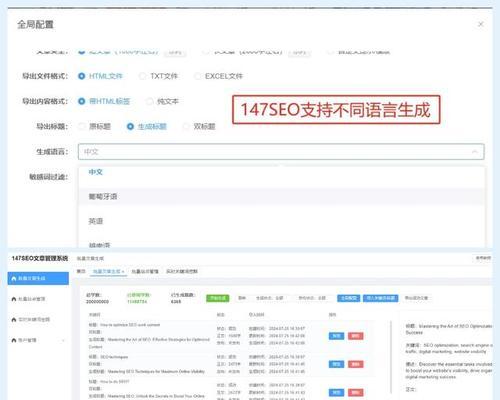Screen dimensions: 500x400
Task: Switch to the 批量站点管理 tab
Action: click(145, 271)
